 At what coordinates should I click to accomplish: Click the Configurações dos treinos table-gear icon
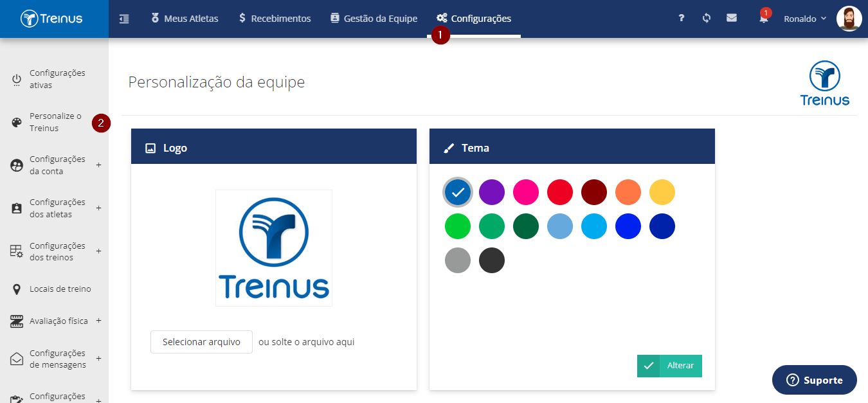[x=17, y=251]
